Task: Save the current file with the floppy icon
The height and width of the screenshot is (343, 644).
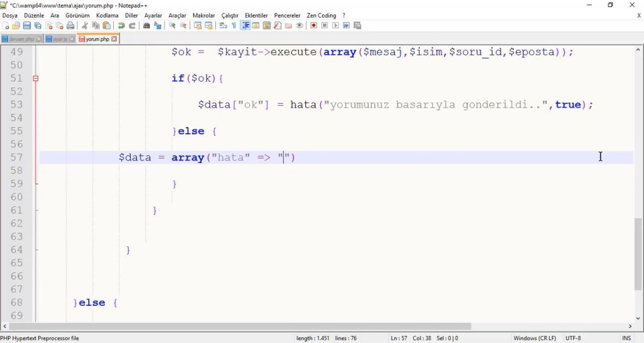Action: click(27, 25)
